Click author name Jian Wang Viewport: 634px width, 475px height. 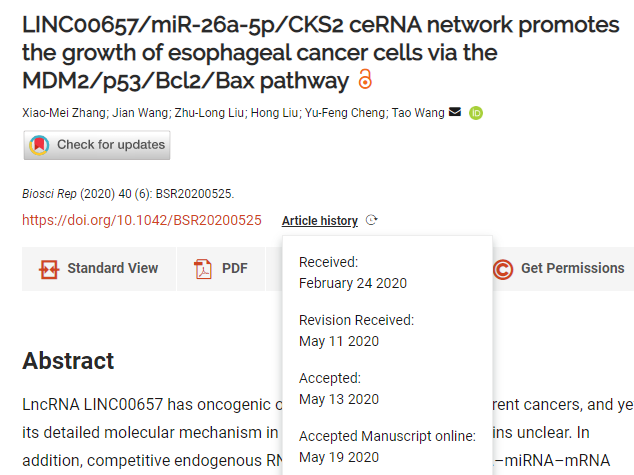click(140, 112)
